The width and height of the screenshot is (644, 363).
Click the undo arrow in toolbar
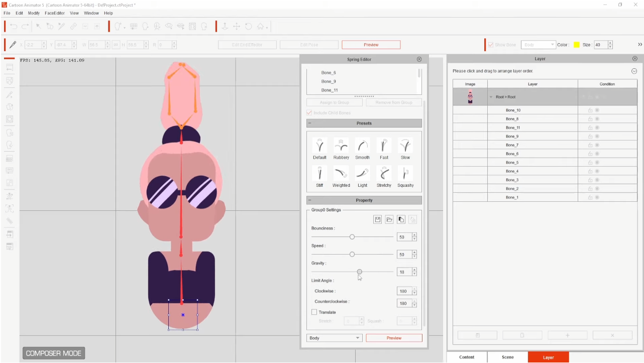[14, 26]
